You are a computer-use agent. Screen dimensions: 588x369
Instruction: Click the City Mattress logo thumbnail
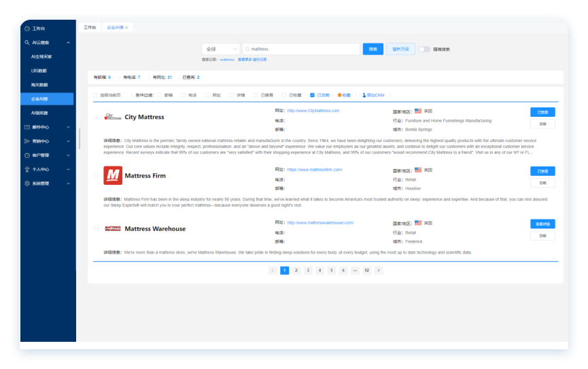113,117
